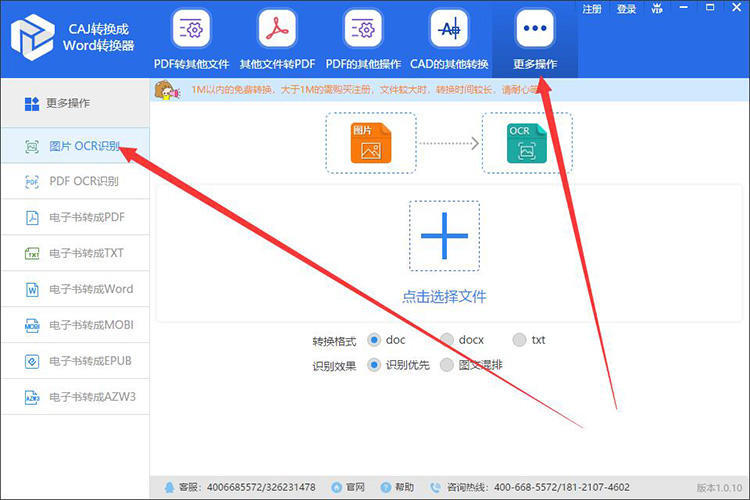Image resolution: width=750 pixels, height=500 pixels.
Task: Click the 更多操作 sidebar header text
Action: point(68,103)
